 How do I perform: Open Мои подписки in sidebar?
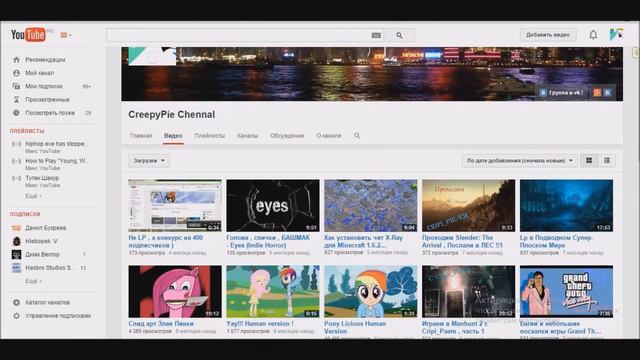click(44, 86)
